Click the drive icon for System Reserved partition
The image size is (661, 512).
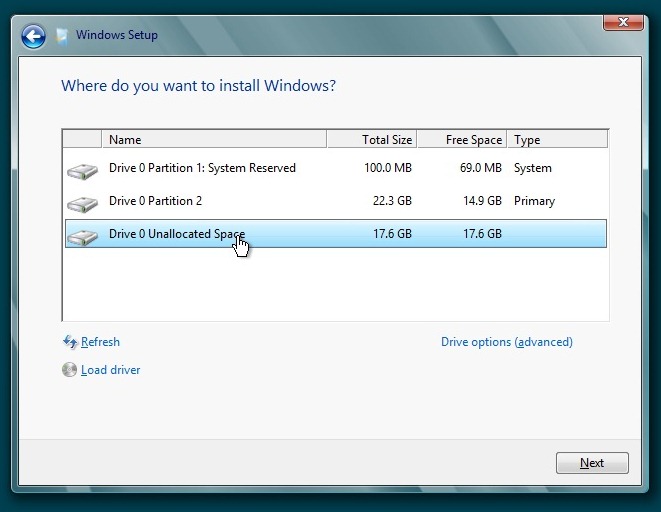[82, 171]
